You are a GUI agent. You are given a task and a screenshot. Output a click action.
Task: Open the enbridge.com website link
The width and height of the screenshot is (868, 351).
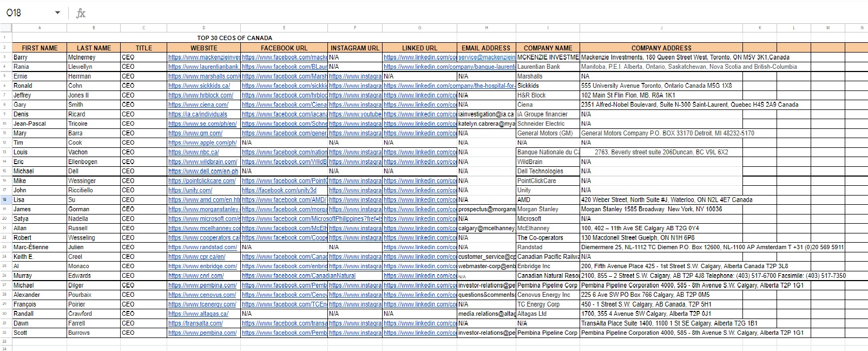[202, 266]
